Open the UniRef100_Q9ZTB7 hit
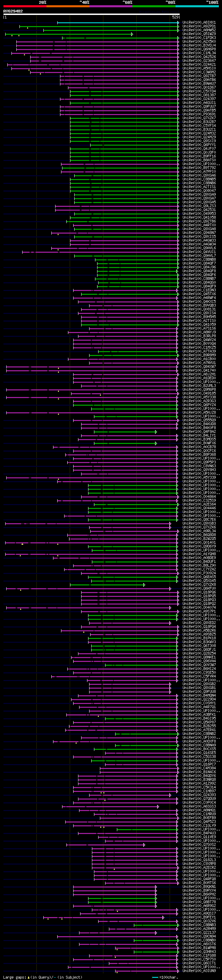 199,76
